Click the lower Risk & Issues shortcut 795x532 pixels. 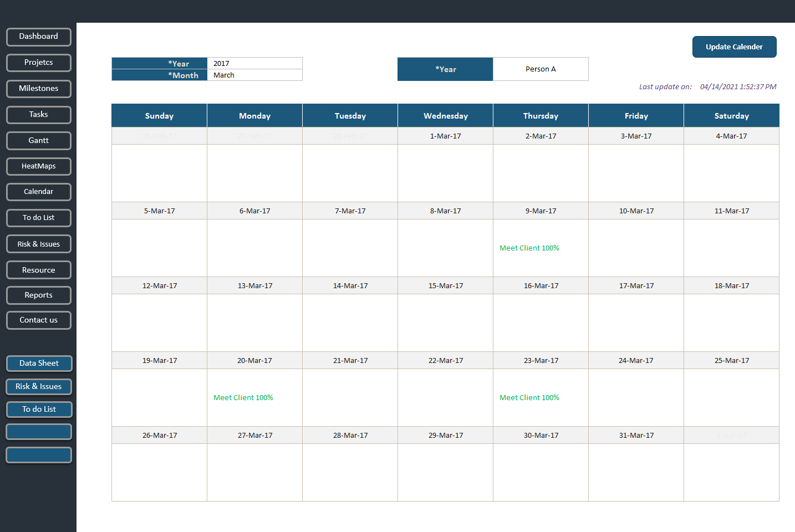click(39, 386)
